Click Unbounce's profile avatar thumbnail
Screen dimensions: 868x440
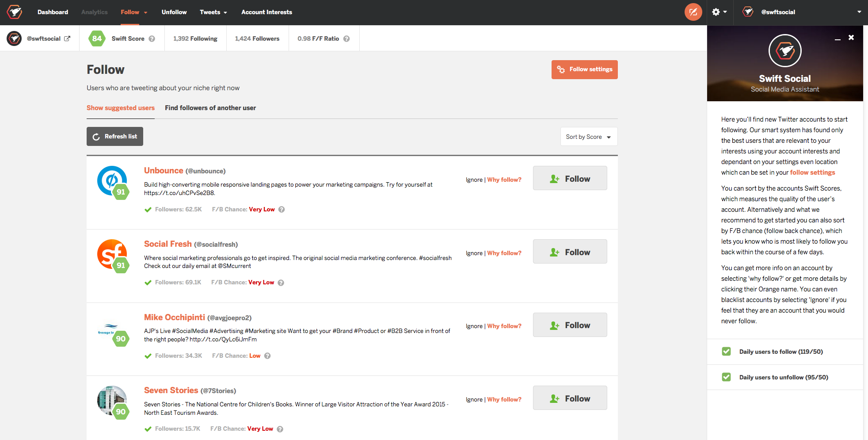(x=112, y=181)
